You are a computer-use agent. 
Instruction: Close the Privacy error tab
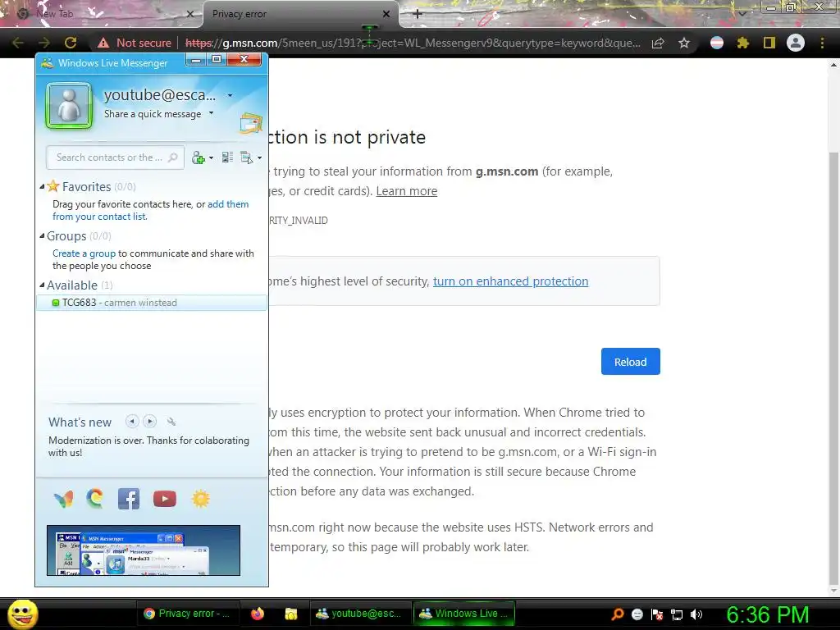[386, 14]
